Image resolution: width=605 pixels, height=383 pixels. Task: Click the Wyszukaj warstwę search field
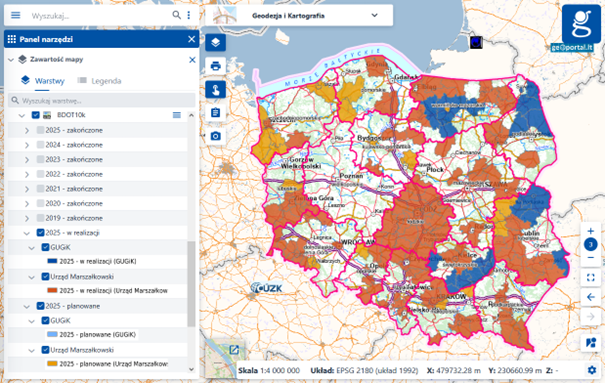click(x=101, y=101)
